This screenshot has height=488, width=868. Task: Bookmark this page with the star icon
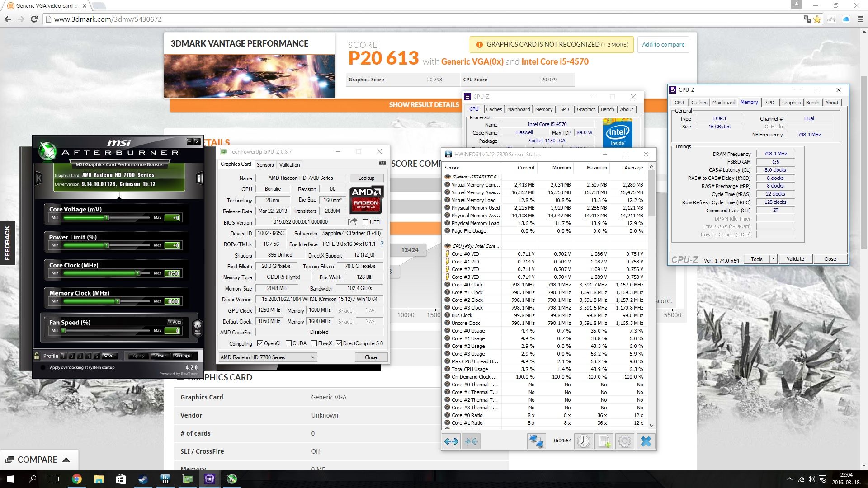click(817, 19)
